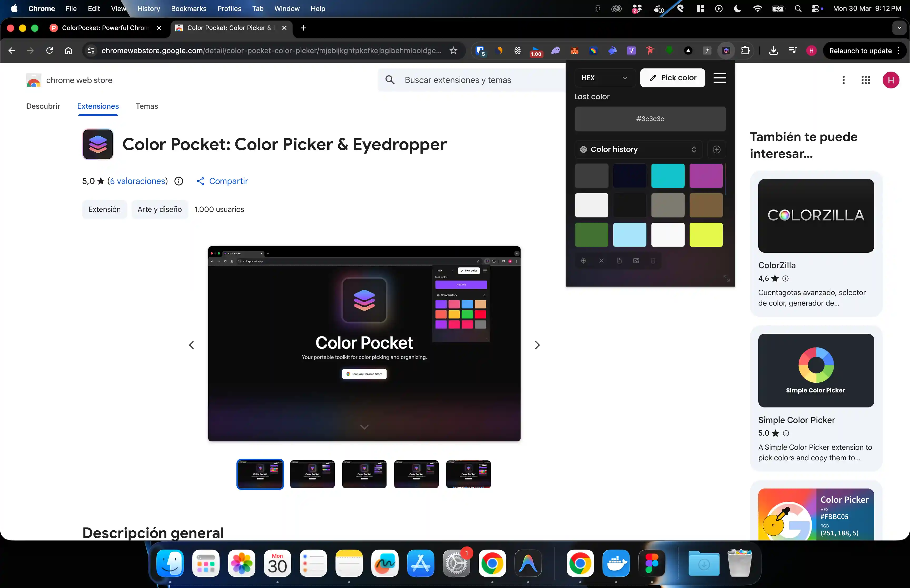The image size is (910, 588).
Task: Open the Color history selector
Action: (x=638, y=149)
